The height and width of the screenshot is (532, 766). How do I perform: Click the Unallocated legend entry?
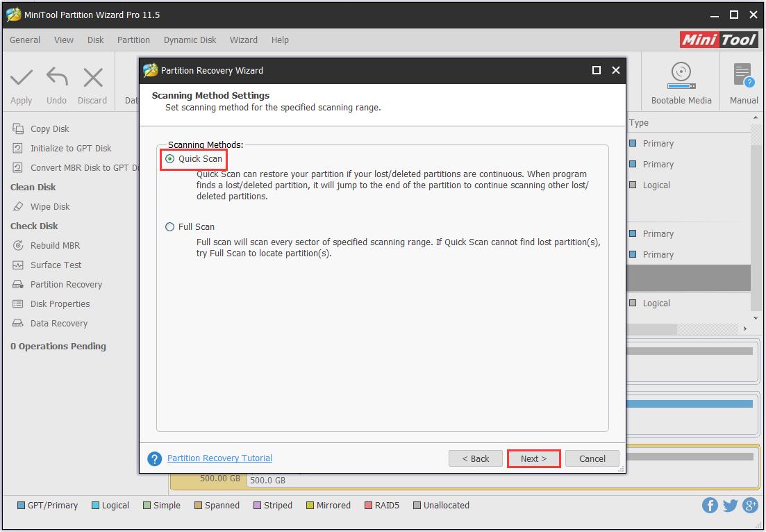pos(441,505)
